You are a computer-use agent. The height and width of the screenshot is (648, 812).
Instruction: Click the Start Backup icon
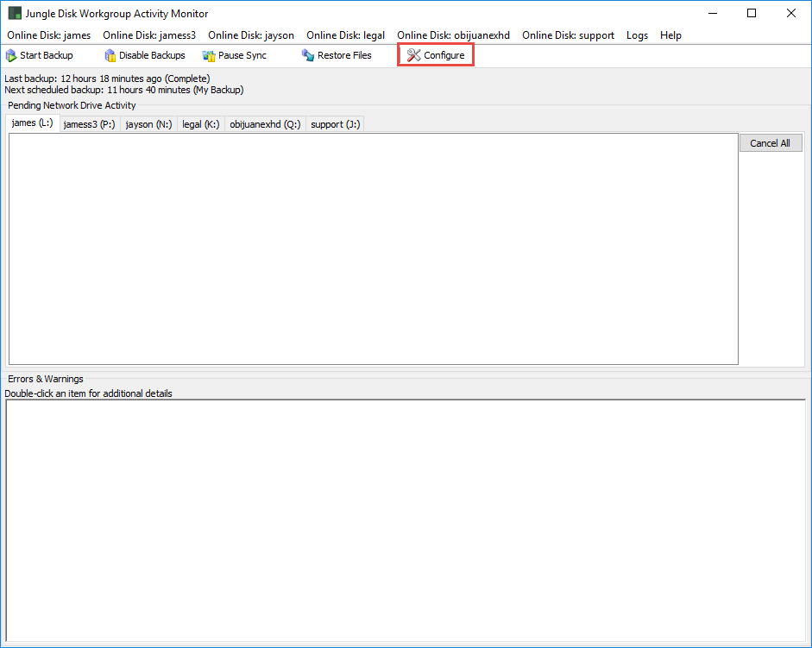click(x=11, y=55)
